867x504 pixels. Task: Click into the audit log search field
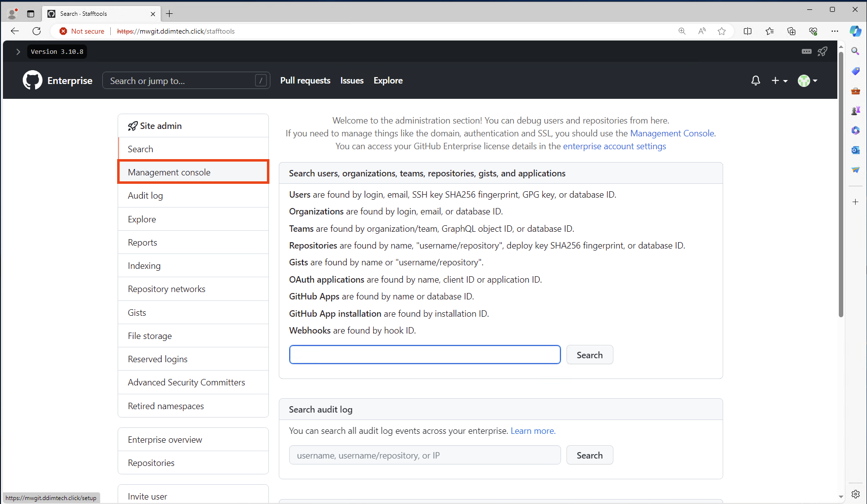pos(425,455)
